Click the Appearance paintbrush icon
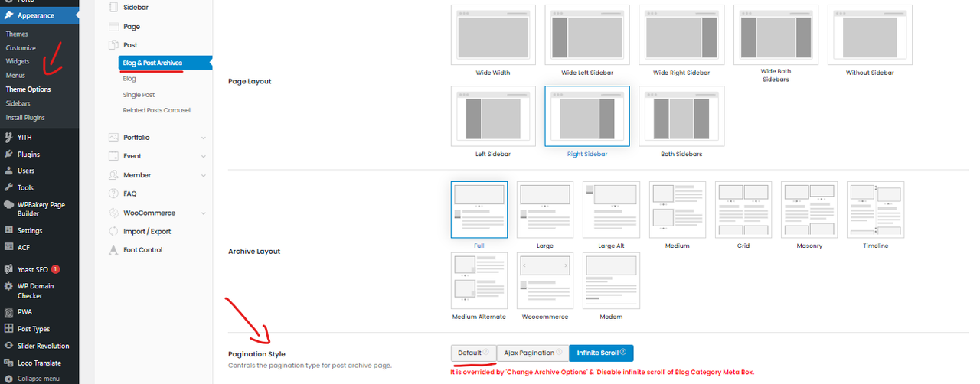The width and height of the screenshot is (980, 384). pyautogui.click(x=9, y=15)
